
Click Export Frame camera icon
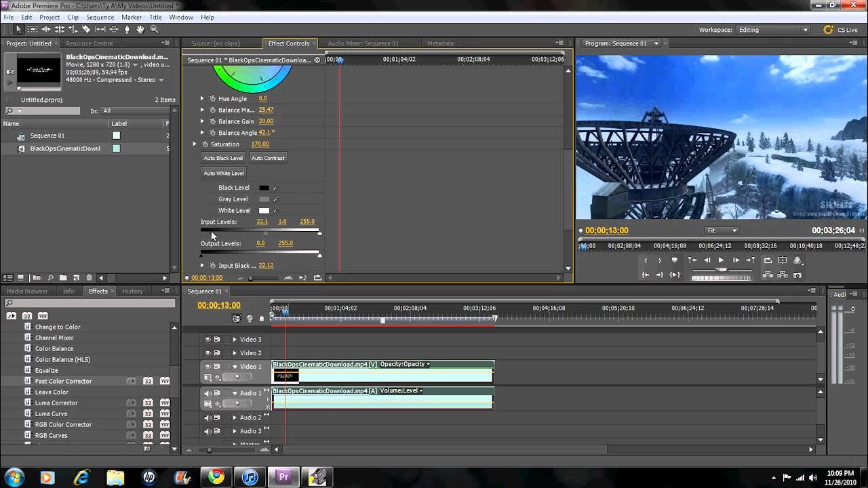click(x=797, y=275)
